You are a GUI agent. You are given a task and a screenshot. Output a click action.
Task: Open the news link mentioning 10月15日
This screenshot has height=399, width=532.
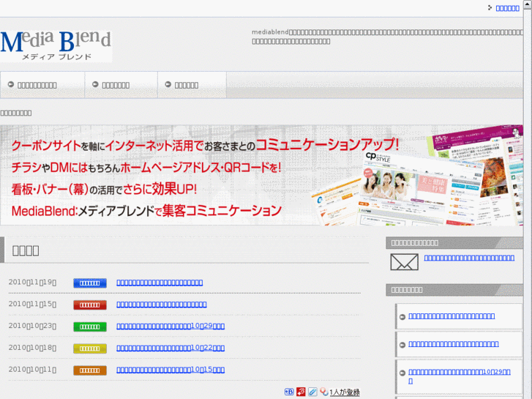click(171, 370)
